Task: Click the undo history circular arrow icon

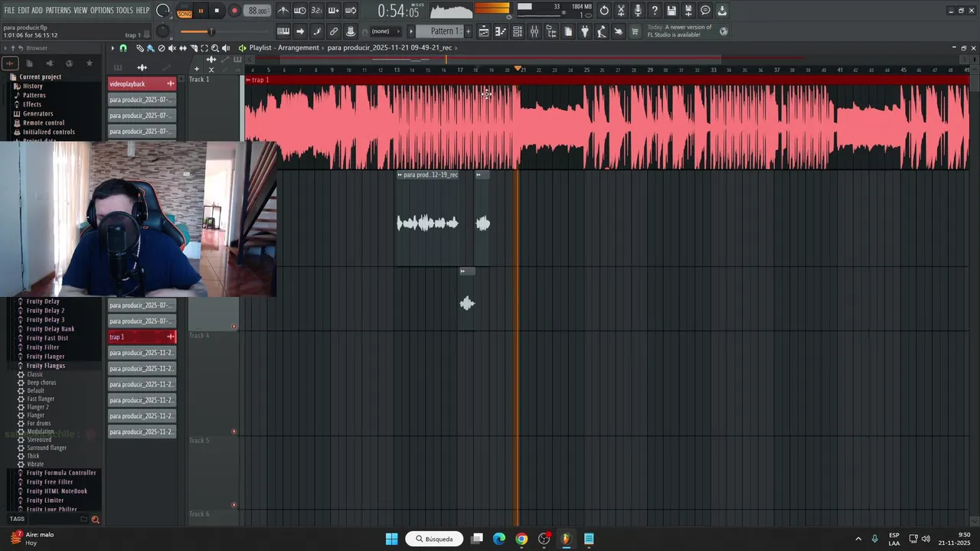Action: click(x=604, y=11)
